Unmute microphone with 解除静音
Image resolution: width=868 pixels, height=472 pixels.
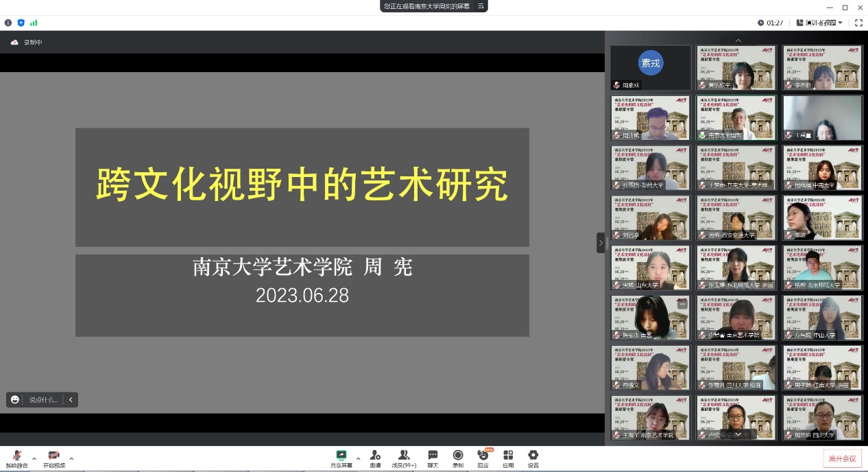click(16, 458)
